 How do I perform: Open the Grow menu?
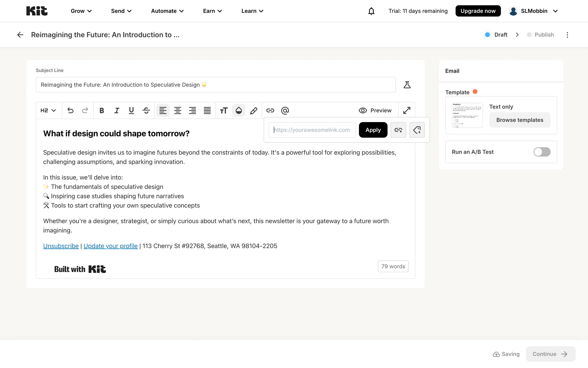pyautogui.click(x=81, y=11)
